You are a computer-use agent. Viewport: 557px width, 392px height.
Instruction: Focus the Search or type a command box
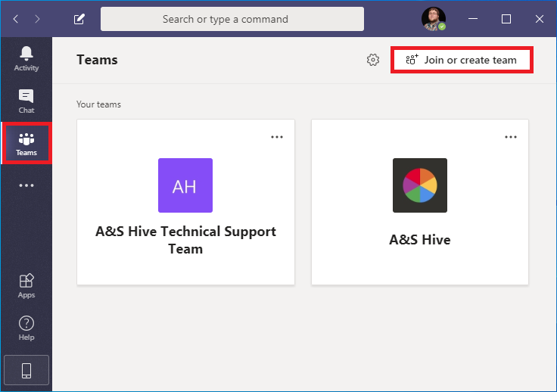click(232, 19)
